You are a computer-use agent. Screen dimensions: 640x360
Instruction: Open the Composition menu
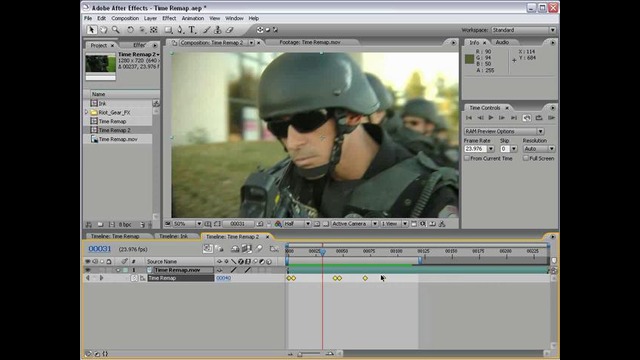pyautogui.click(x=125, y=18)
